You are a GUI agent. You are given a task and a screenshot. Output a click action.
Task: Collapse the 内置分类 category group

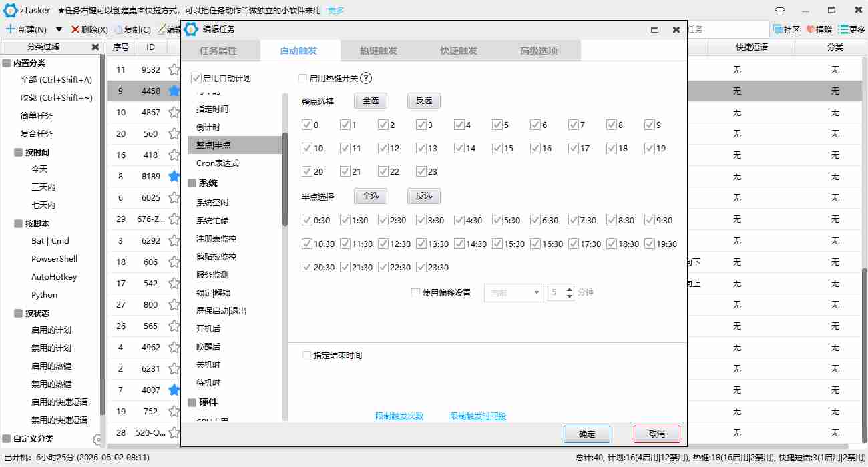coord(7,63)
